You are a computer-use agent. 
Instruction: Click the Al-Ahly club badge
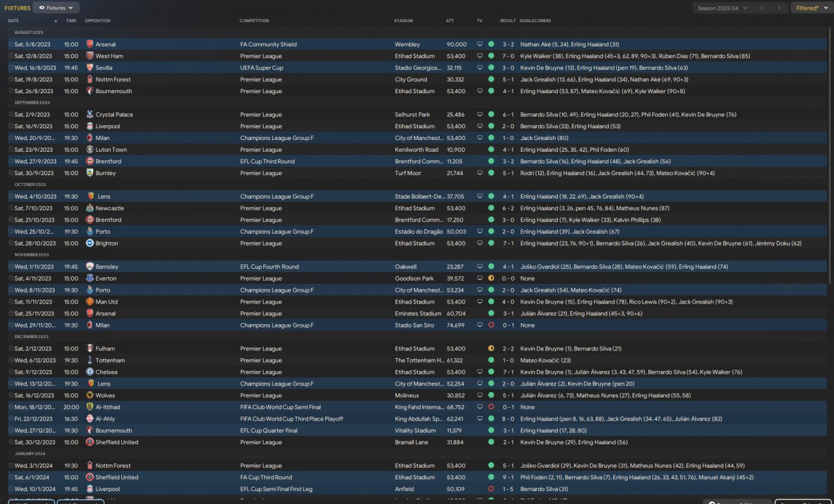[90, 419]
